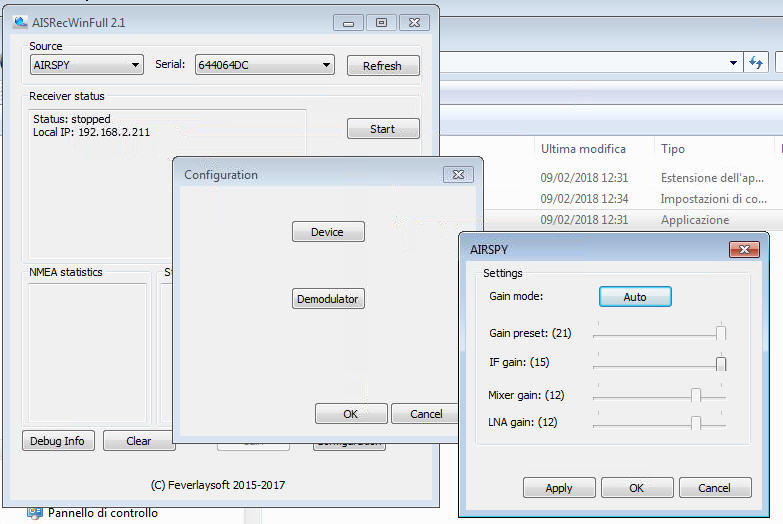Viewport: 783px width, 524px height.
Task: Open Demodulator settings in Configuration dialog
Action: [328, 299]
